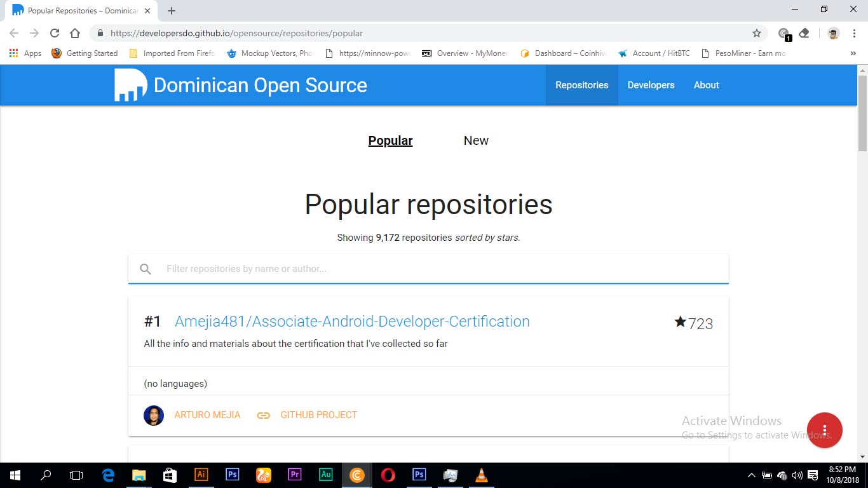Open the browser profile avatar
This screenshot has height=488, width=868.
click(834, 33)
